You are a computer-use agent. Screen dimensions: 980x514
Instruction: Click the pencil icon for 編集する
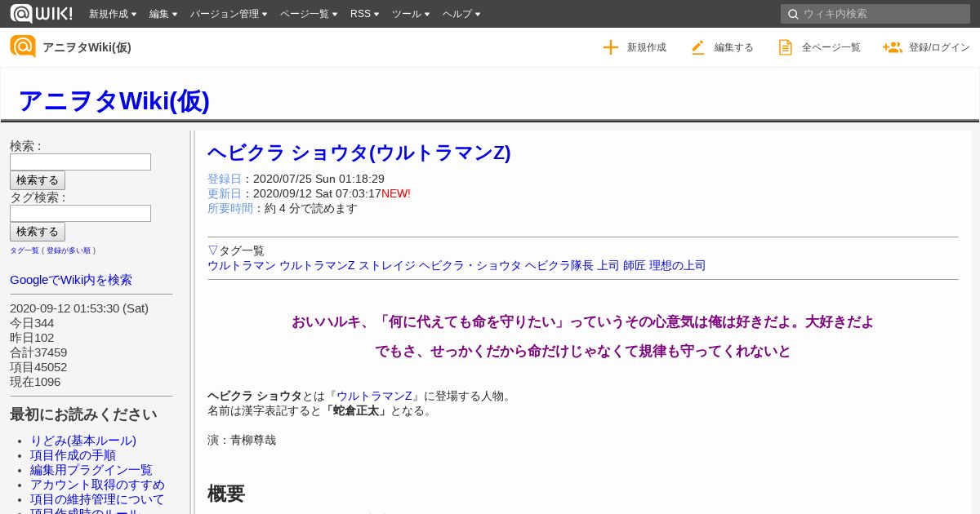point(697,47)
